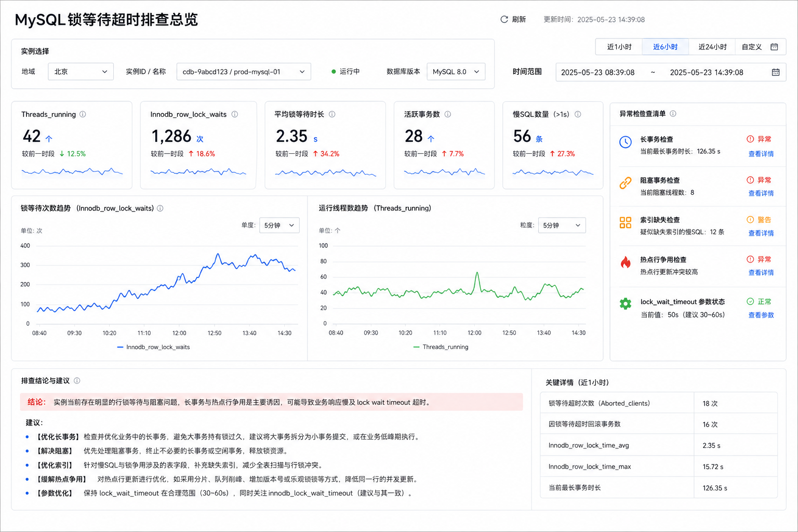
Task: Click the green 运行中 status dot
Action: [x=334, y=72]
